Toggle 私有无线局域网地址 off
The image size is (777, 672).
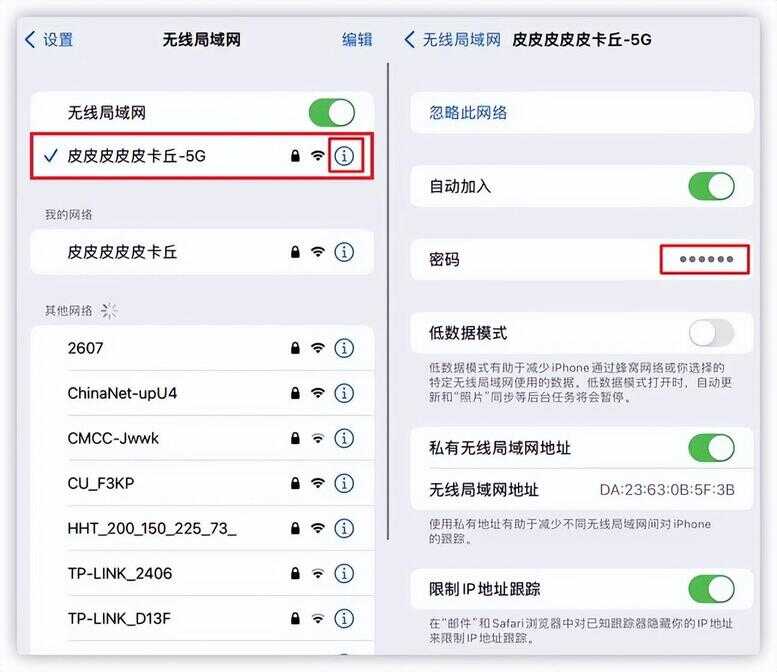tap(711, 448)
